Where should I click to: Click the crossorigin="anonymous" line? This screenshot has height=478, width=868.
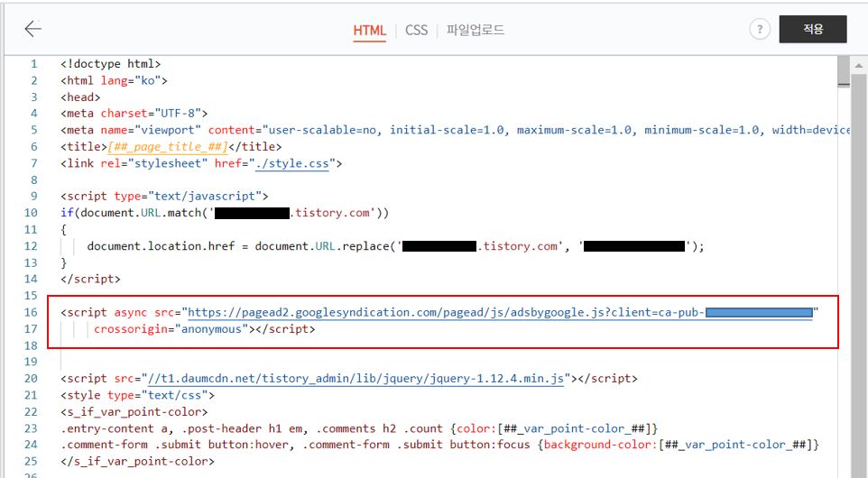pos(204,329)
